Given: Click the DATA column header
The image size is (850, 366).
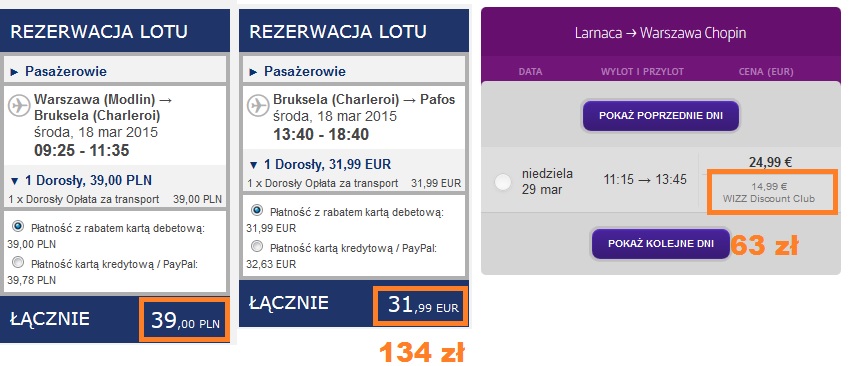Looking at the screenshot, I should coord(530,72).
